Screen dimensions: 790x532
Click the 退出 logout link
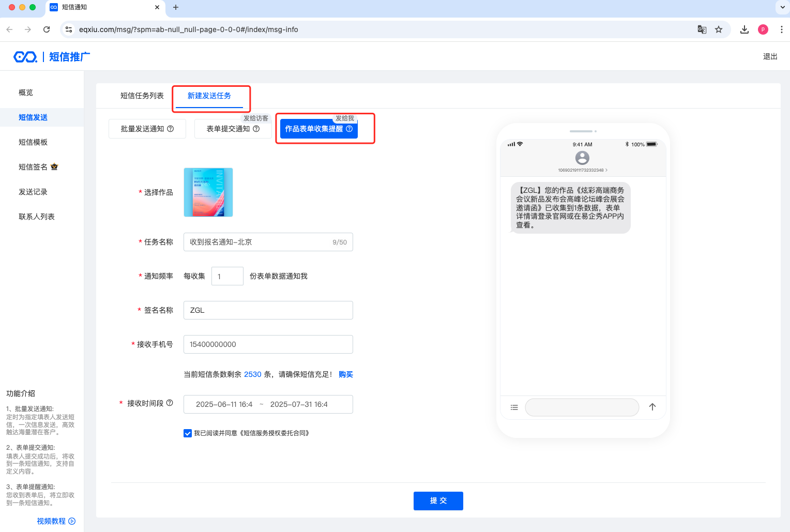[770, 56]
